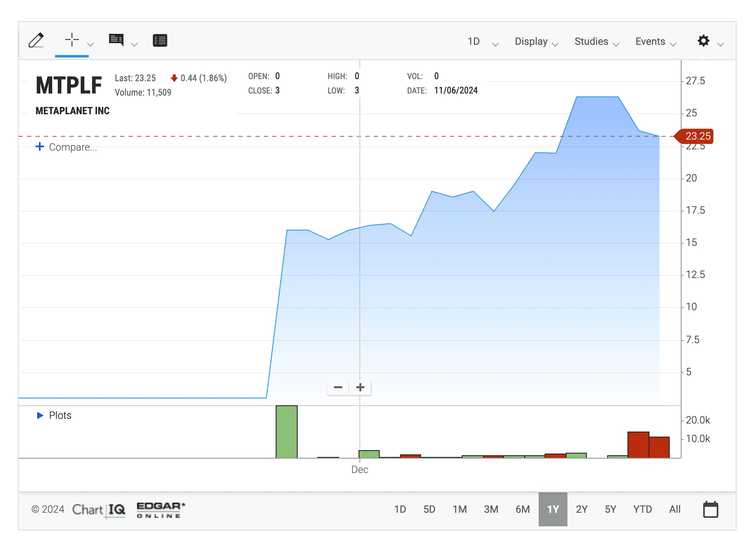Image resolution: width=756 pixels, height=550 pixels.
Task: Select the All range
Action: click(x=675, y=509)
